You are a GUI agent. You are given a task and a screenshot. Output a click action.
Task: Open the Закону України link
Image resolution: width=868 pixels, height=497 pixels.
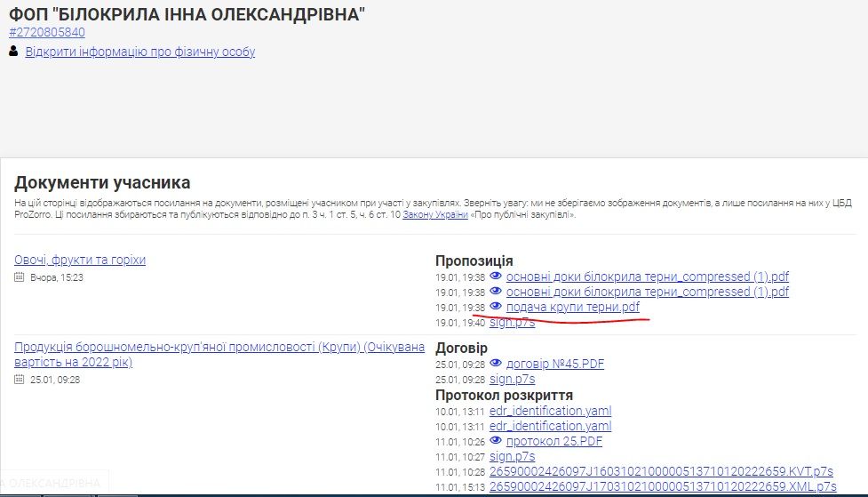pos(435,214)
